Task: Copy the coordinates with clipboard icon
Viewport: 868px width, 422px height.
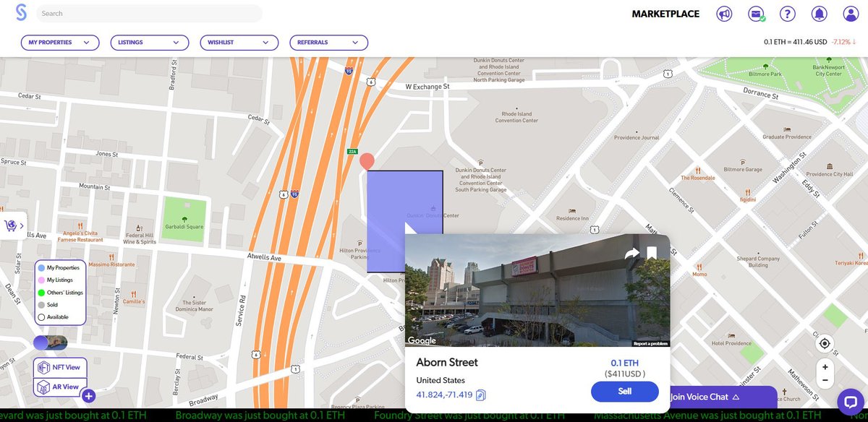Action: pos(481,395)
